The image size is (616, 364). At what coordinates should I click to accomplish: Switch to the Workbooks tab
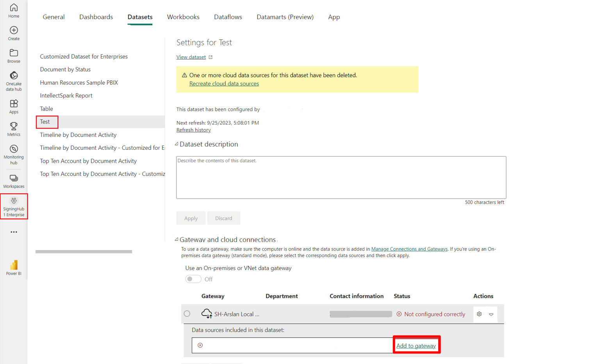(x=183, y=17)
